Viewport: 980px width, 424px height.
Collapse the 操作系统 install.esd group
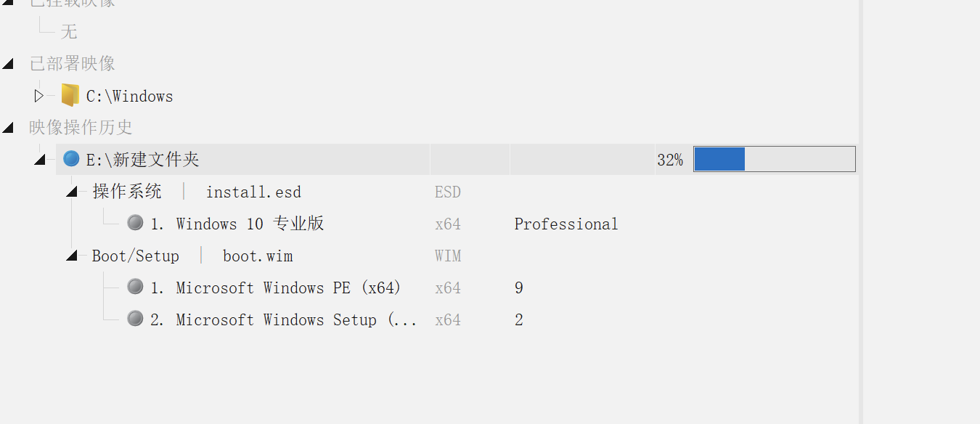72,192
